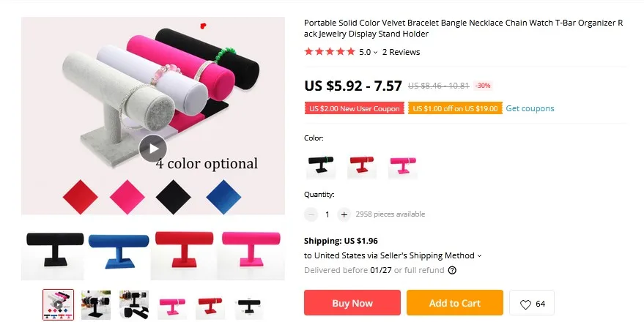The height and width of the screenshot is (322, 644).
Task: Click the Buy Now button
Action: (x=352, y=303)
